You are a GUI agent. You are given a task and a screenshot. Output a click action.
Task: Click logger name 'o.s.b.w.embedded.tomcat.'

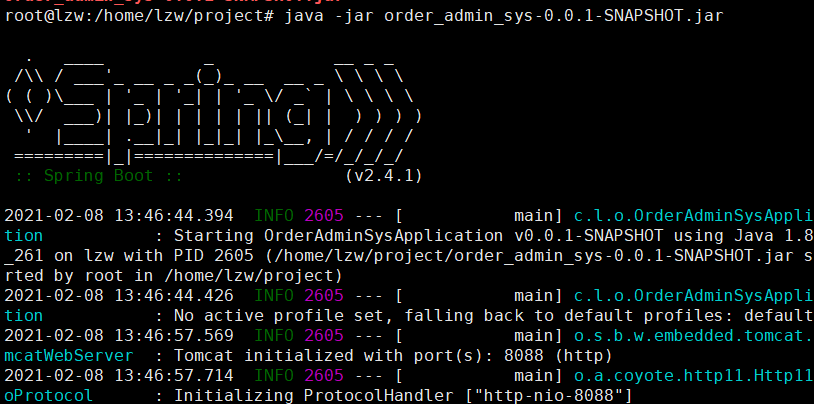[694, 335]
